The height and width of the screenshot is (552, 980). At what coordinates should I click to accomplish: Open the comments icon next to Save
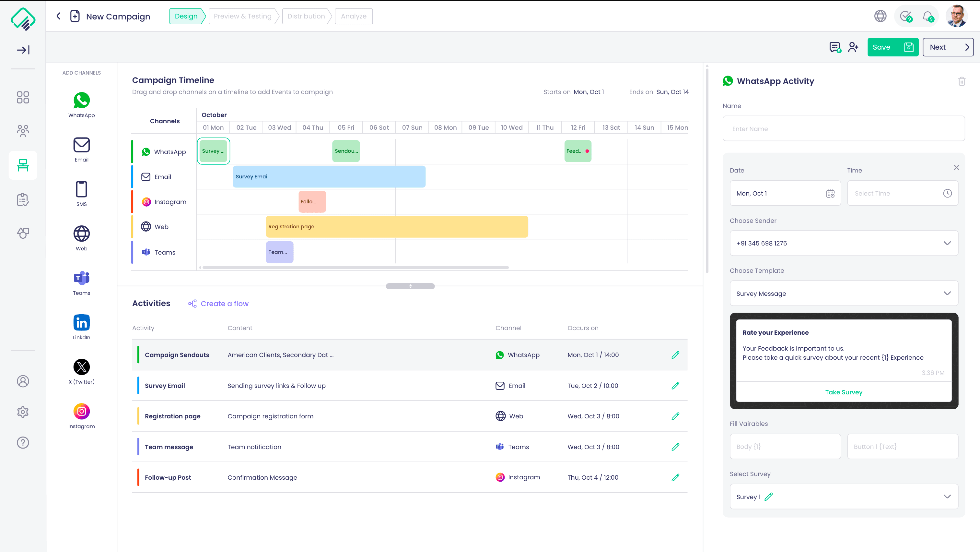[835, 47]
